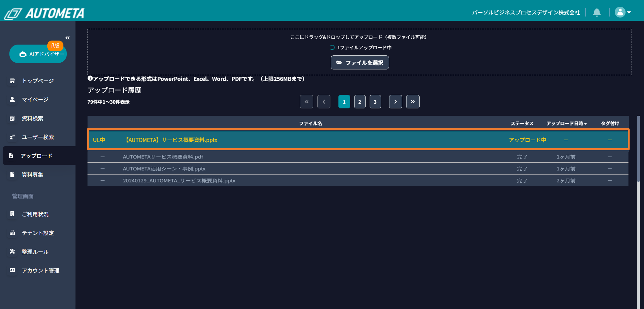Click the folder icon in ファイルを選択
Image resolution: width=644 pixels, height=309 pixels.
point(339,62)
